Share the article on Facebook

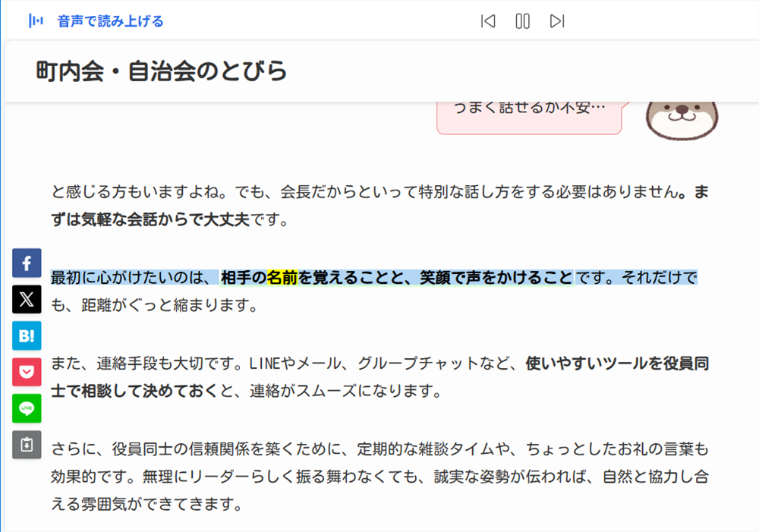coord(27,263)
